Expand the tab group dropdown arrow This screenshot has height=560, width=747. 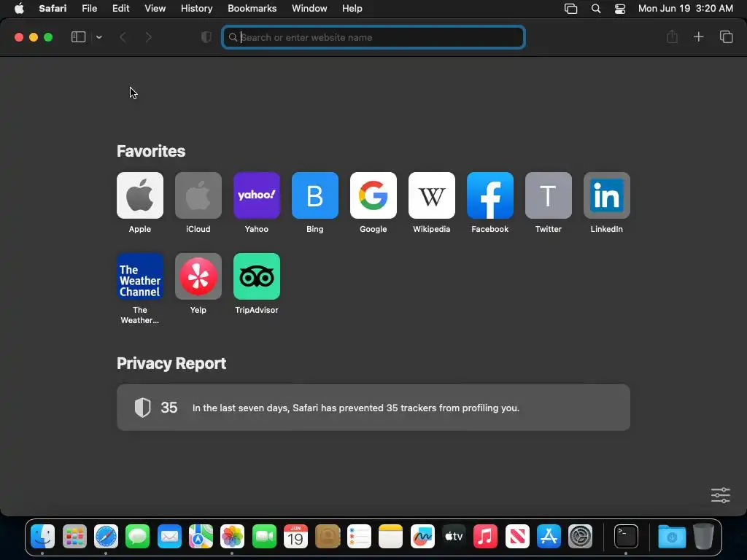click(x=98, y=37)
